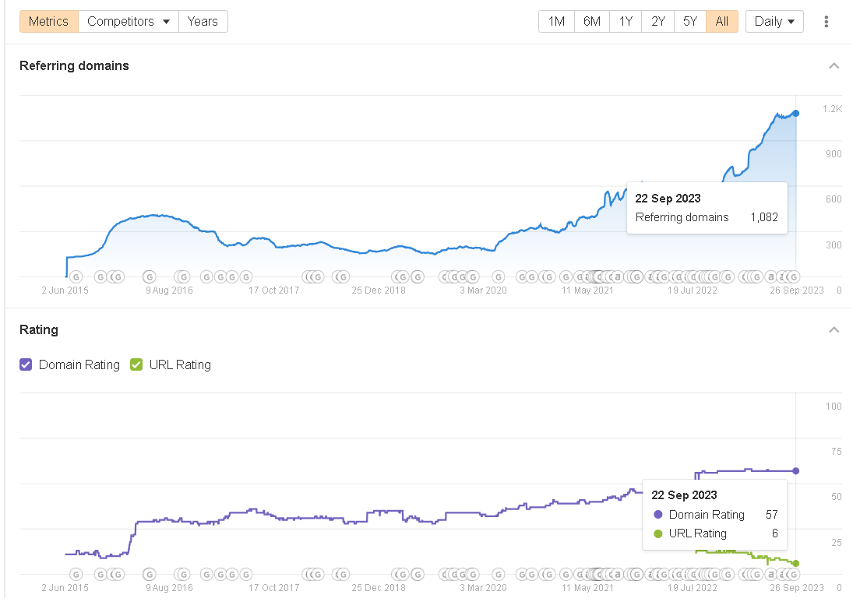This screenshot has height=616, width=860.
Task: Select the 1M time range
Action: (556, 22)
